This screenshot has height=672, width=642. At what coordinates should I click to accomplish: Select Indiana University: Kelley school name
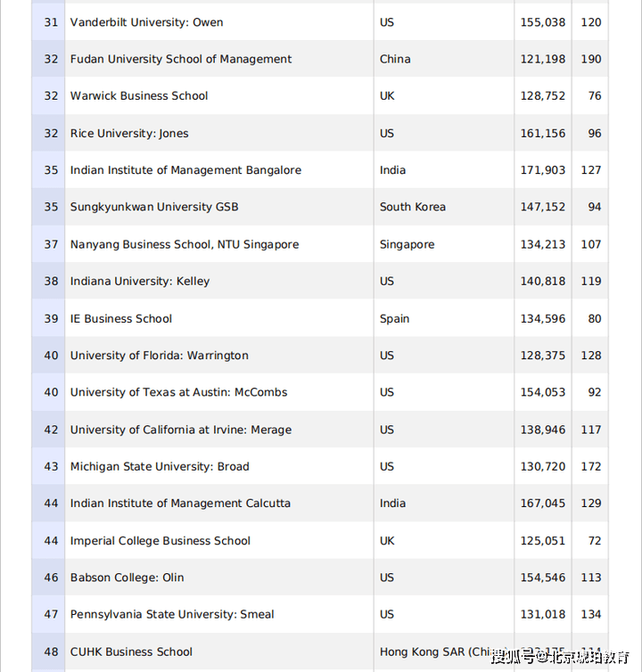pos(140,282)
